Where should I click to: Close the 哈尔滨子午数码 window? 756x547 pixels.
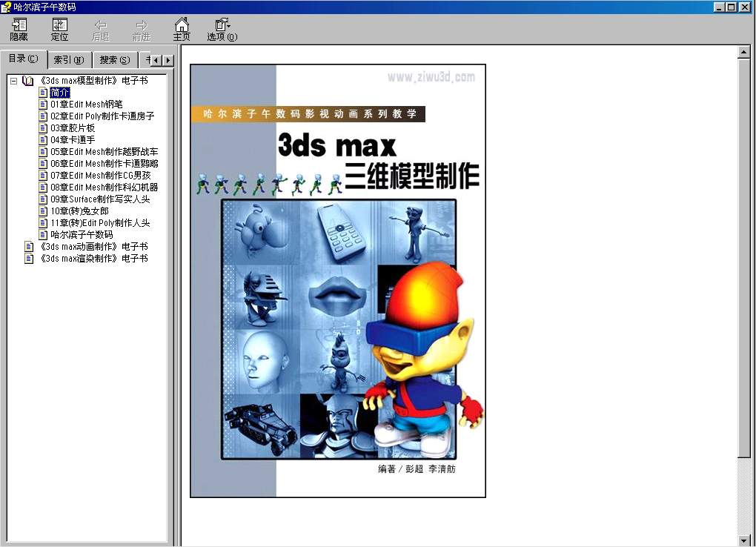click(x=745, y=7)
